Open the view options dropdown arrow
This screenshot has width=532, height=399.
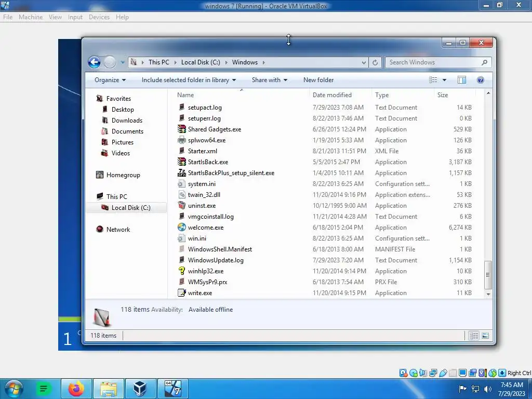point(445,80)
